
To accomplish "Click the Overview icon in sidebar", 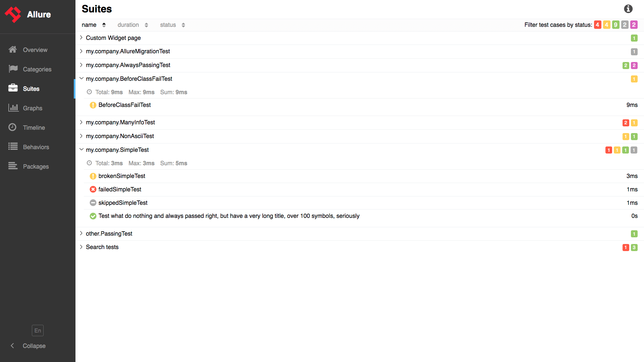I will (x=12, y=50).
